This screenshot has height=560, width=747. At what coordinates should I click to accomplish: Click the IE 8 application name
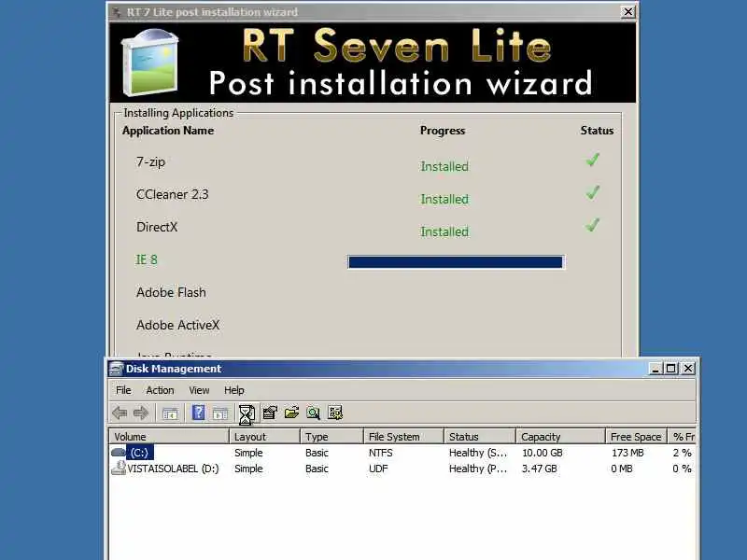click(147, 259)
